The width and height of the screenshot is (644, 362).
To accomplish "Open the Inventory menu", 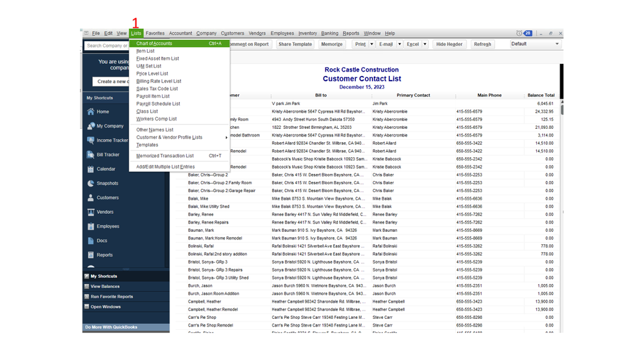I will 307,33.
